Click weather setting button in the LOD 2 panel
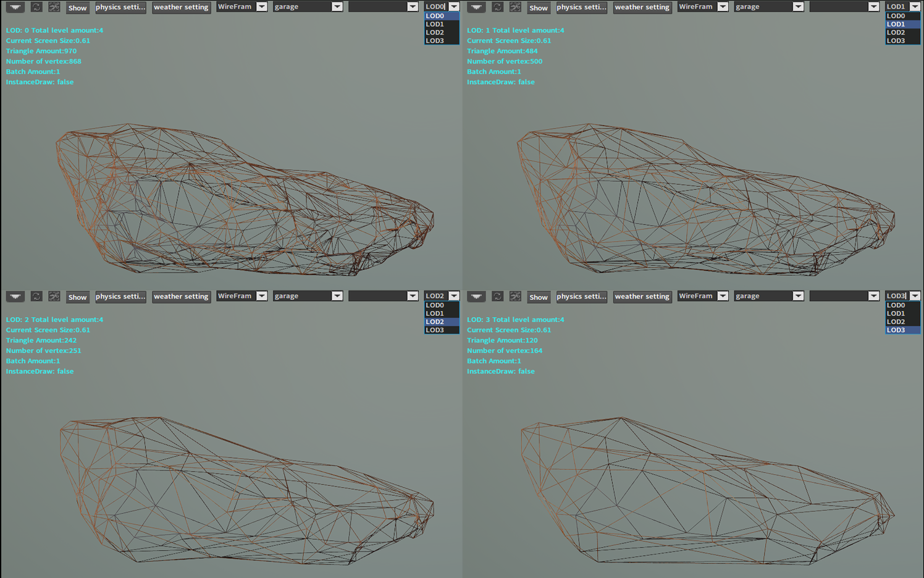924x578 pixels. click(x=181, y=297)
